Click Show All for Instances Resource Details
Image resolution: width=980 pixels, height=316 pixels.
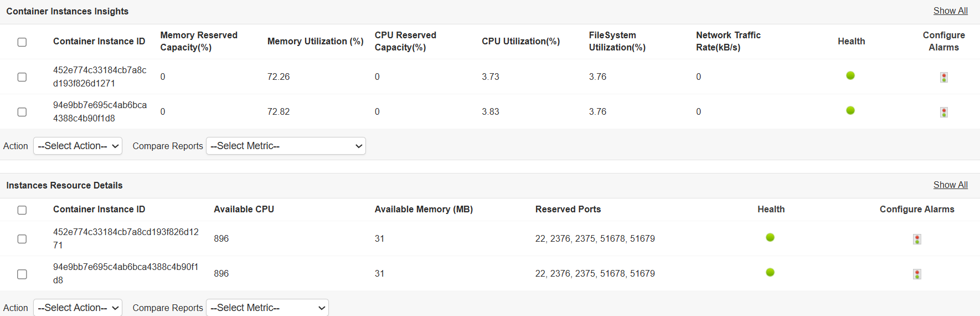pos(950,185)
